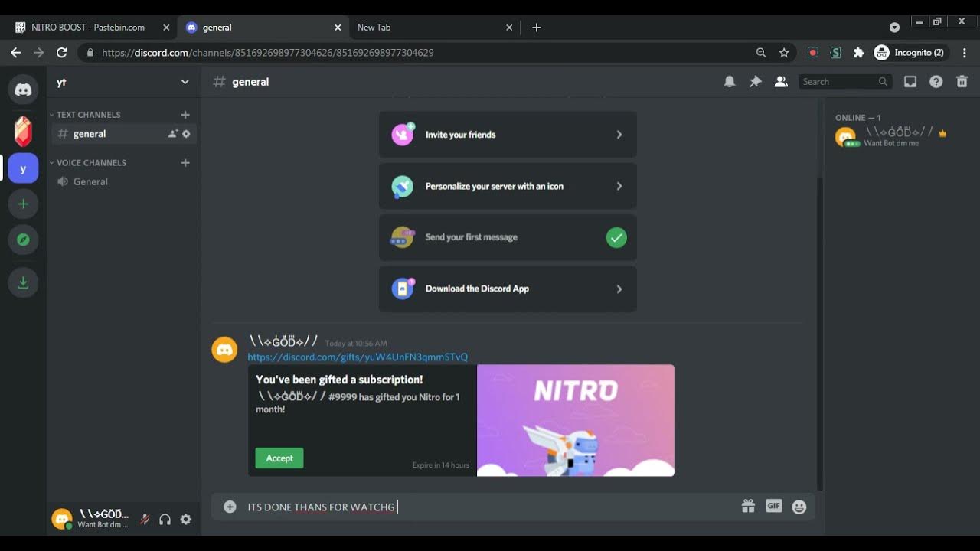Viewport: 980px width, 551px height.
Task: Go back in browser
Action: [15, 53]
